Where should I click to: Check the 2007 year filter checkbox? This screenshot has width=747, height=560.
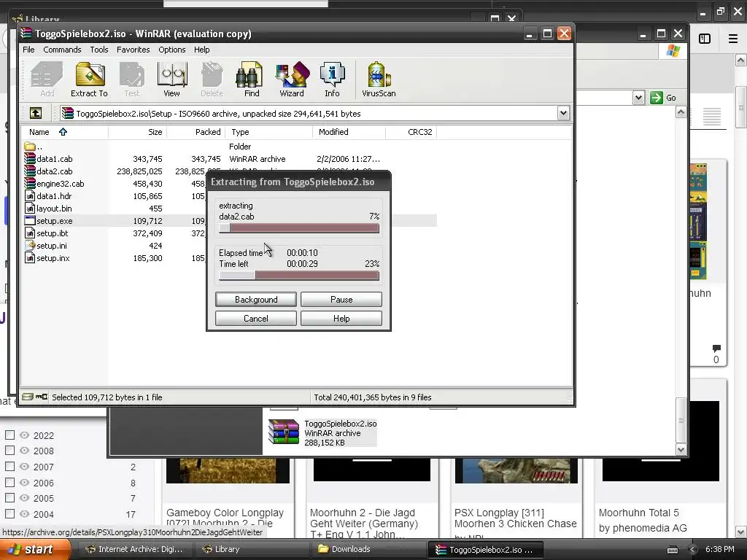coord(9,466)
